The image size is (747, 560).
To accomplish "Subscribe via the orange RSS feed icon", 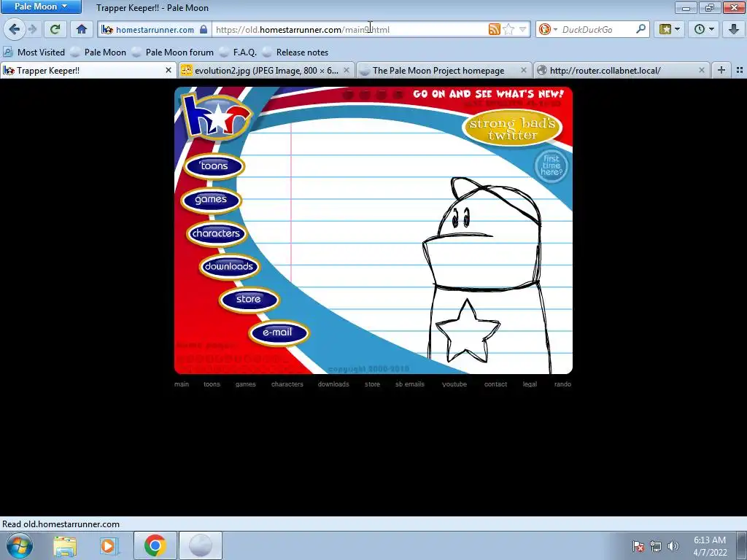I will click(x=494, y=29).
